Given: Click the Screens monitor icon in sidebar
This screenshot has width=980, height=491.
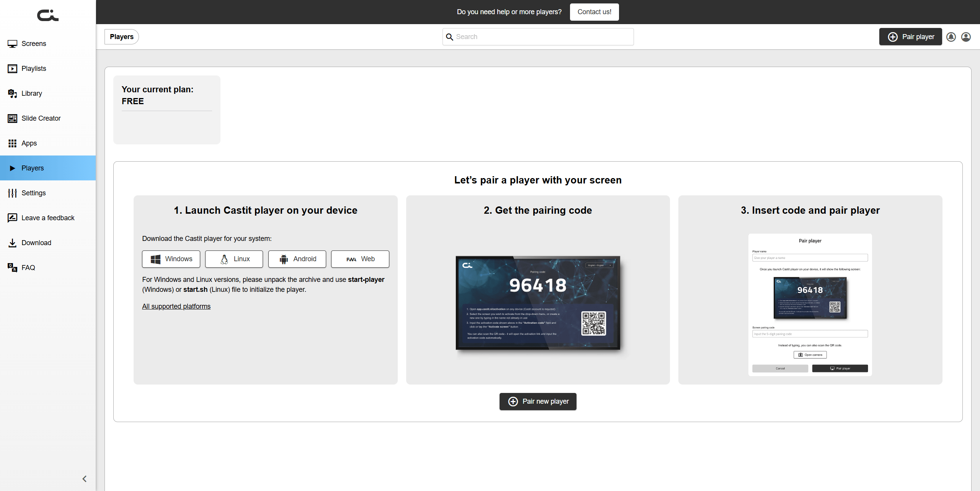Looking at the screenshot, I should click(12, 44).
